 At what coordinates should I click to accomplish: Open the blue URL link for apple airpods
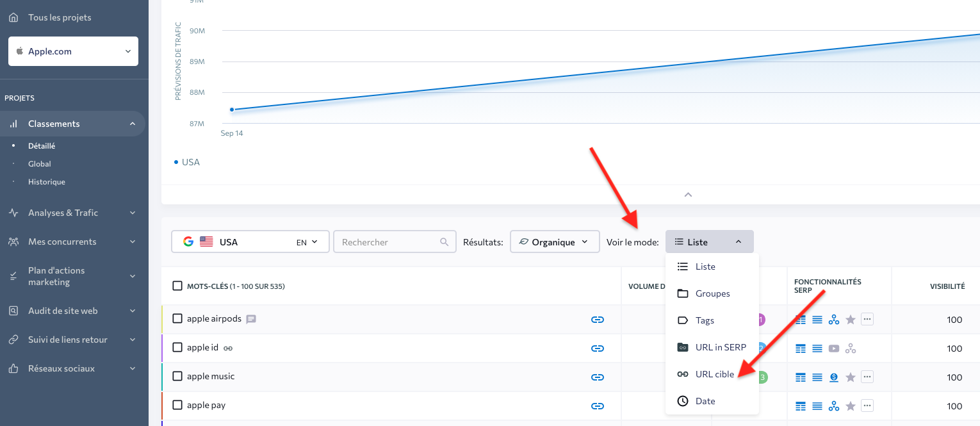(x=598, y=319)
